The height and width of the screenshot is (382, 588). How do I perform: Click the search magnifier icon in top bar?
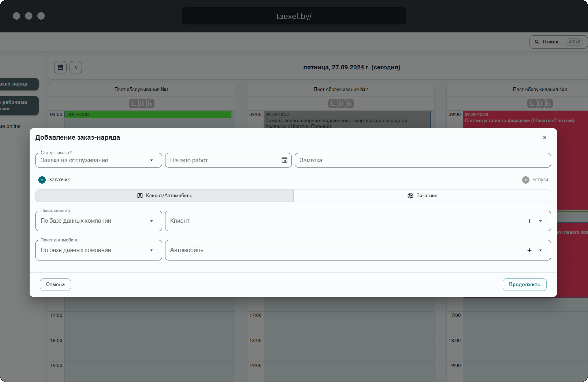coord(537,42)
